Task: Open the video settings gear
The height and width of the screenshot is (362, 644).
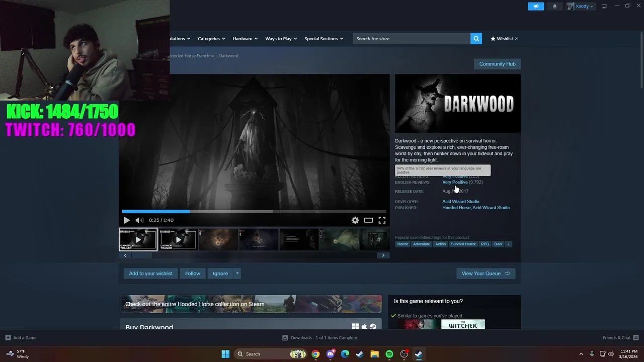Action: pyautogui.click(x=355, y=220)
